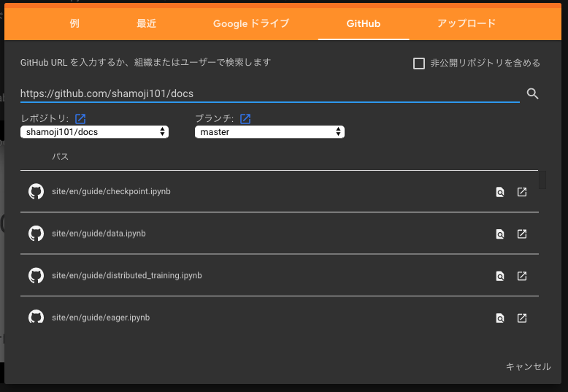Click the search magnifier icon
This screenshot has height=392, width=568.
(x=532, y=94)
